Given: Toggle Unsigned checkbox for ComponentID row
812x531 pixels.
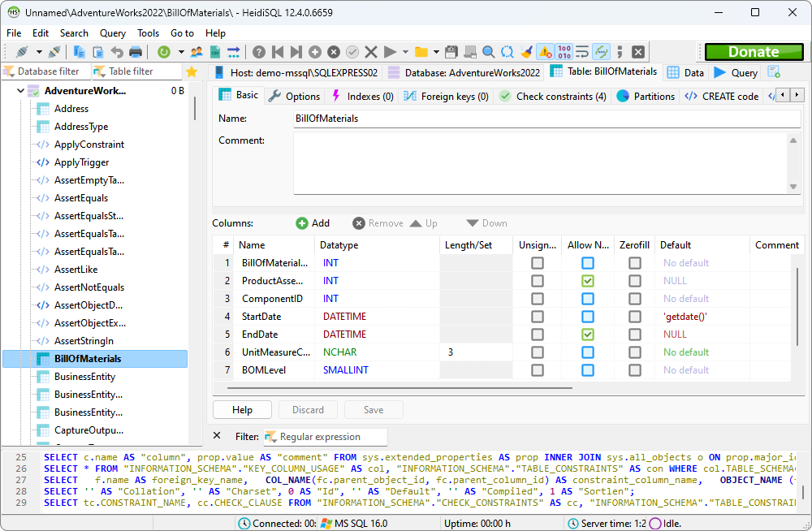Looking at the screenshot, I should 538,299.
